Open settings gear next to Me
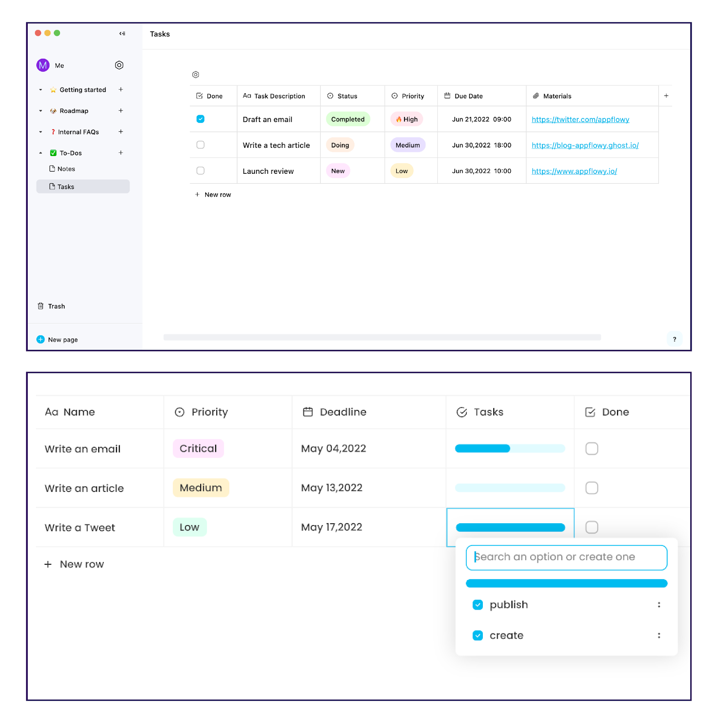This screenshot has width=719, height=728. point(119,65)
